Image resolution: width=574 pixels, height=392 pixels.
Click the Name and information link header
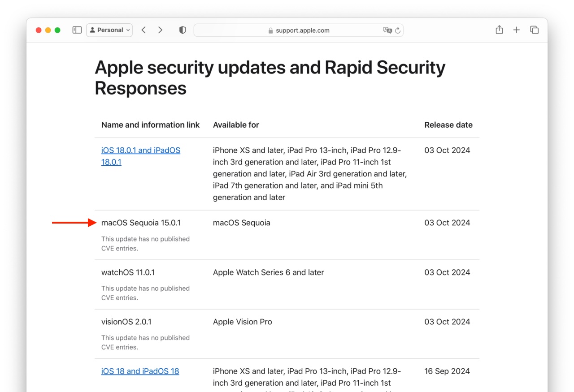point(151,125)
